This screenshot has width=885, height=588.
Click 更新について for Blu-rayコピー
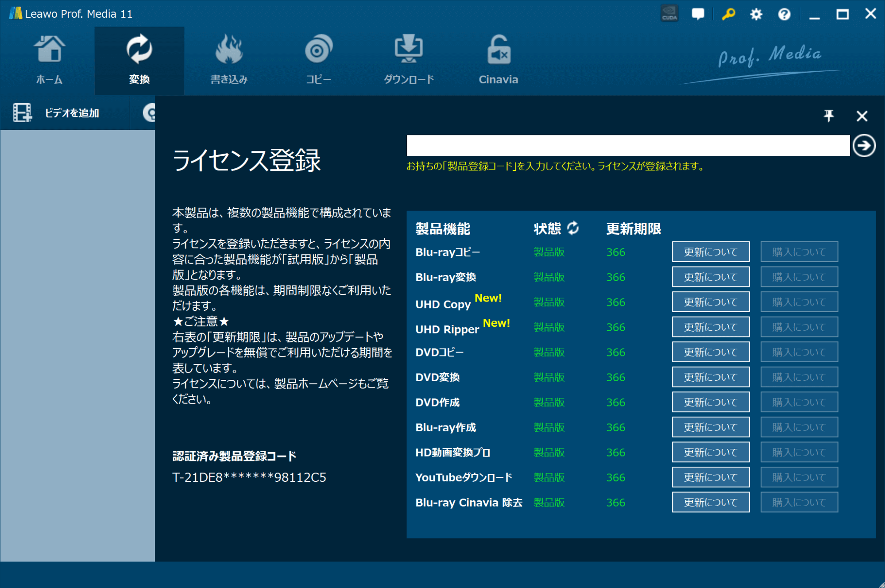[711, 252]
